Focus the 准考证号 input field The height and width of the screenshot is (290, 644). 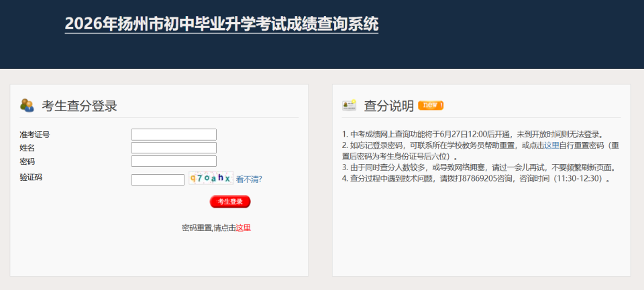pos(174,135)
